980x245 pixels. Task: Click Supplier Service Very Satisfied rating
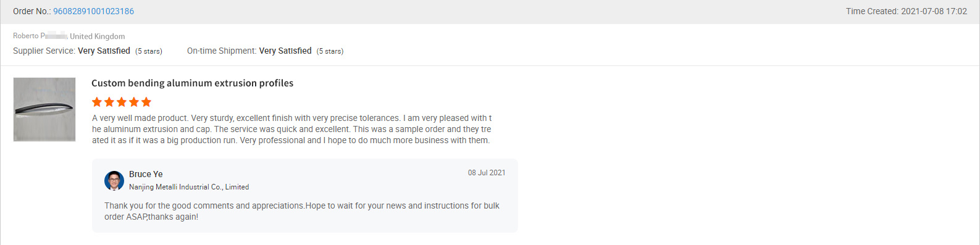[104, 51]
